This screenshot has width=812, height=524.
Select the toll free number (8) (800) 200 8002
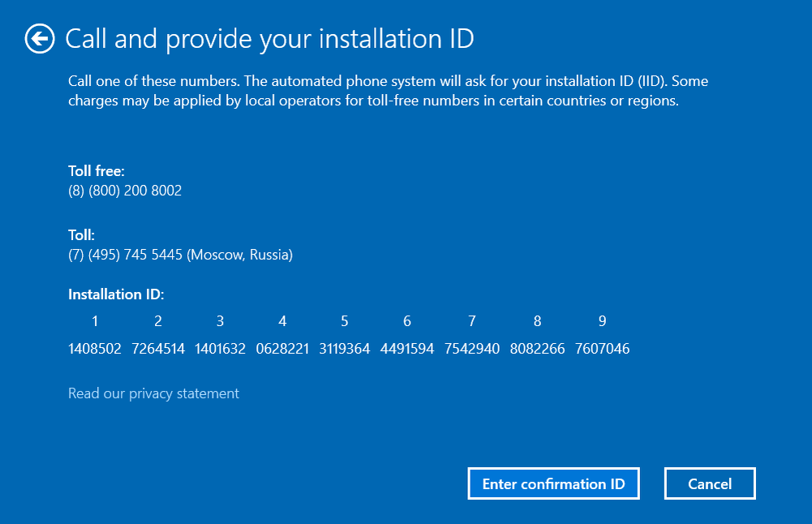click(x=125, y=191)
